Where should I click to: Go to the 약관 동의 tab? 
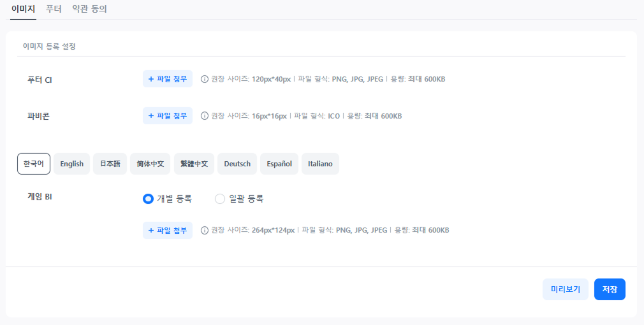[89, 9]
